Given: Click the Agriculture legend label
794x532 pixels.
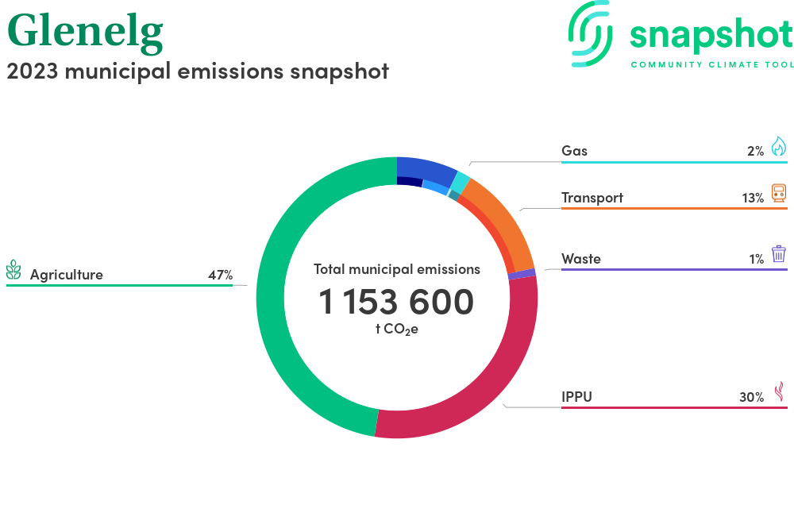Looking at the screenshot, I should (x=67, y=276).
